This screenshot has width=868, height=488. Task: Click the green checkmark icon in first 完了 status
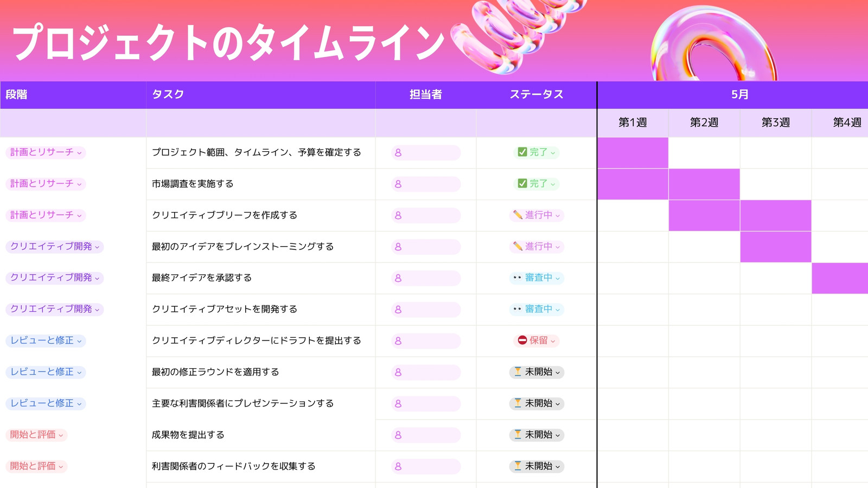click(522, 152)
